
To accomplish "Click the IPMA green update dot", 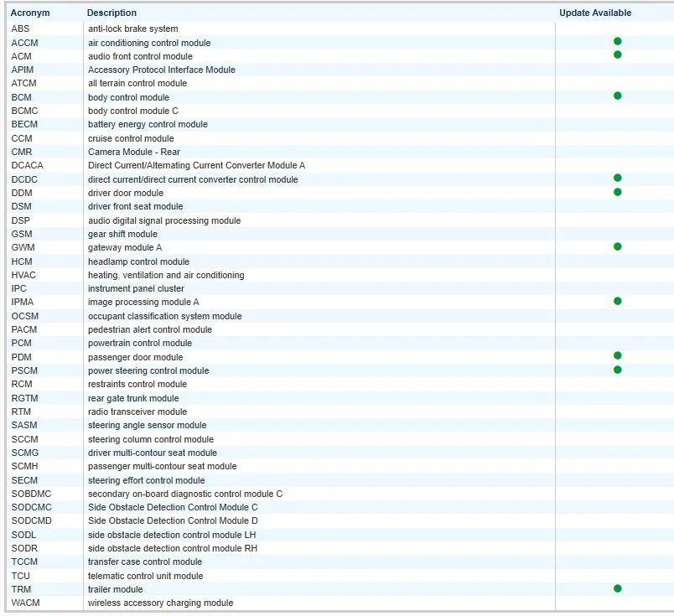I will (617, 301).
